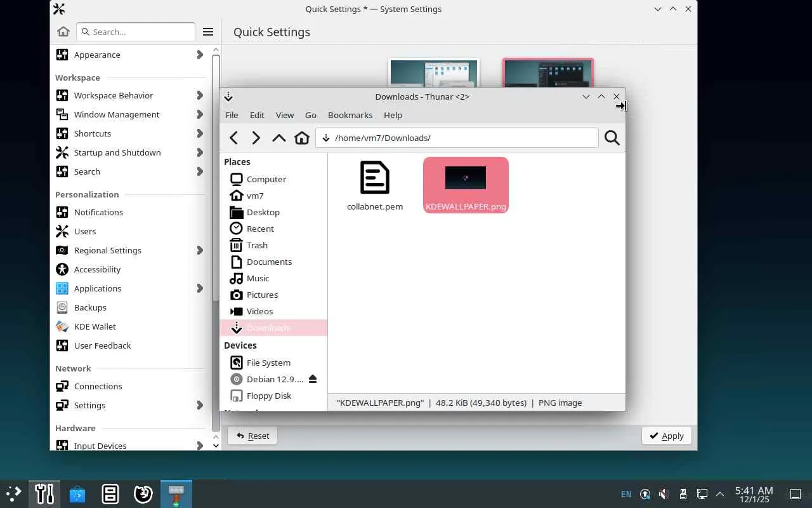Open KDE application launcher
This screenshot has height=508, width=812.
coord(13,493)
